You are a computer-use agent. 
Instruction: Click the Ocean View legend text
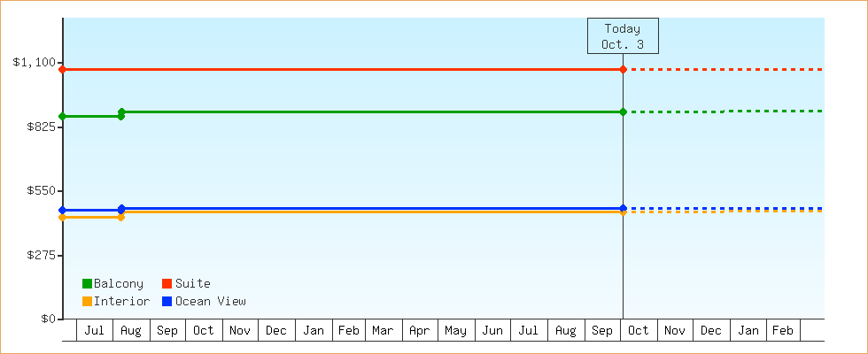click(x=211, y=302)
